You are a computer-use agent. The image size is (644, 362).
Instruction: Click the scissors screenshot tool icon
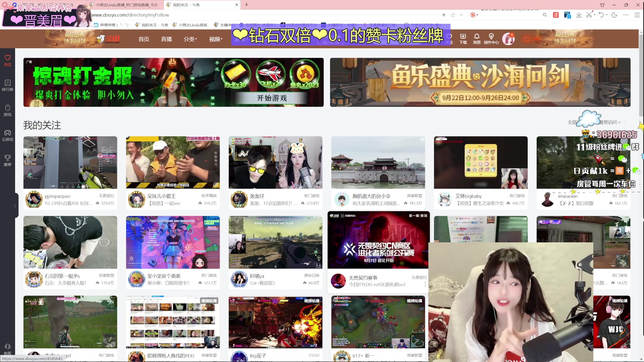click(x=589, y=15)
